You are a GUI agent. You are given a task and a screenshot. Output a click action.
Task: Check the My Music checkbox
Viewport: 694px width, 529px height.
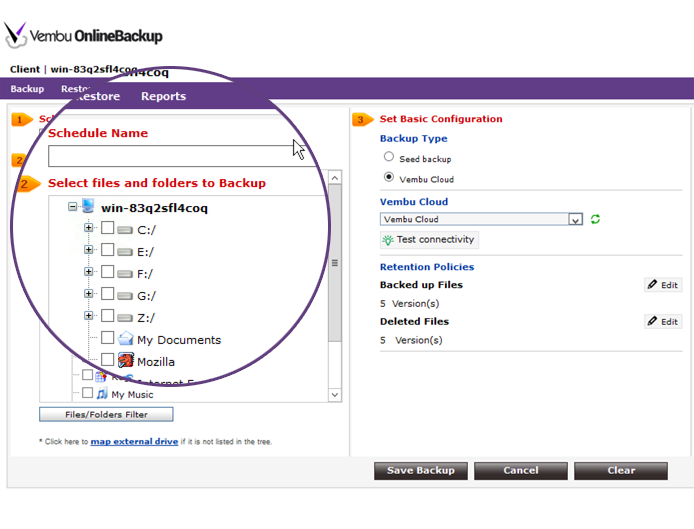coord(88,393)
